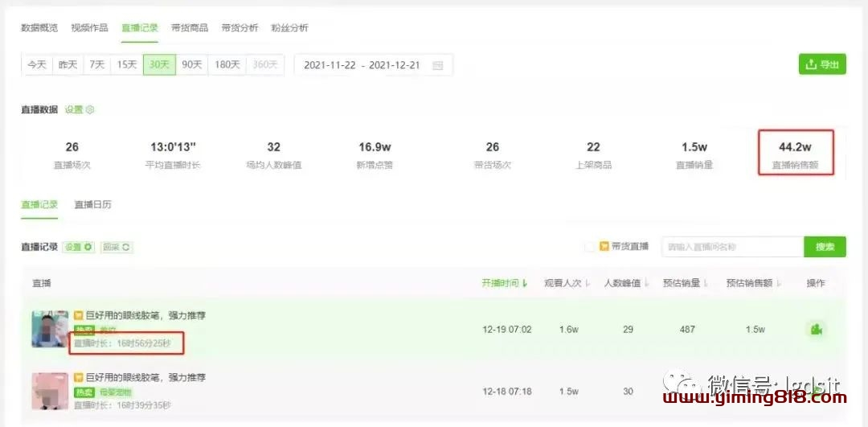Sort by 观看人次 column

point(567,283)
